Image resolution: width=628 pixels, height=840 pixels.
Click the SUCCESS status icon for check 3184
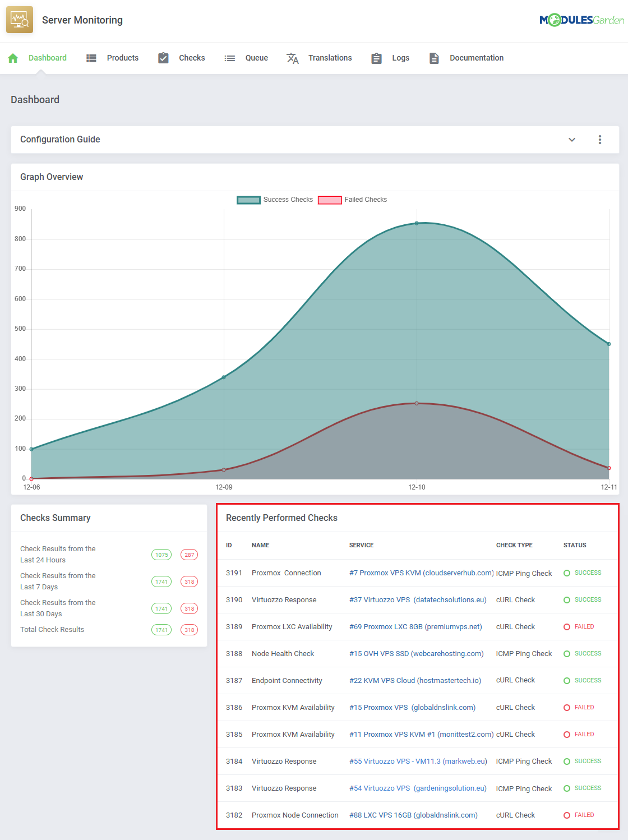click(567, 761)
